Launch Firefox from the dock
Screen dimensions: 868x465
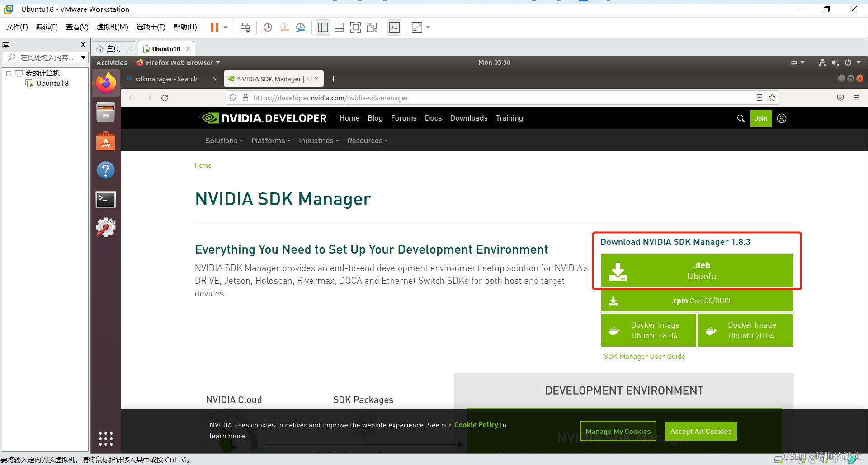click(x=106, y=83)
